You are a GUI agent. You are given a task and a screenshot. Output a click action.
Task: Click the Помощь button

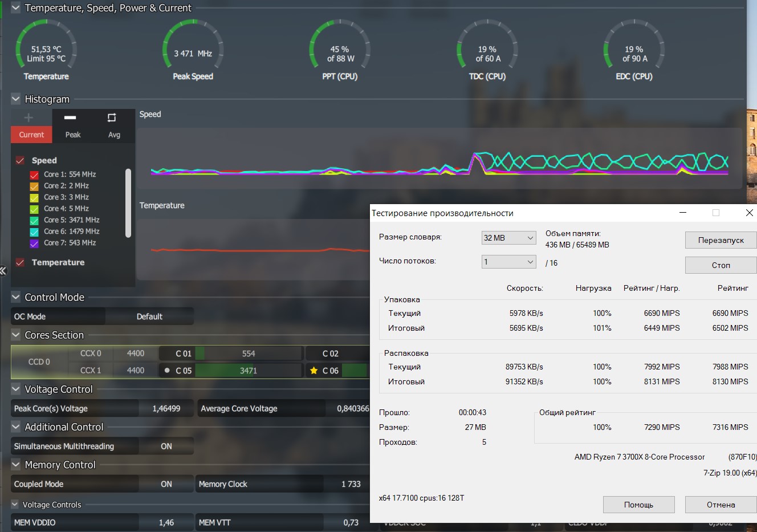[638, 505]
